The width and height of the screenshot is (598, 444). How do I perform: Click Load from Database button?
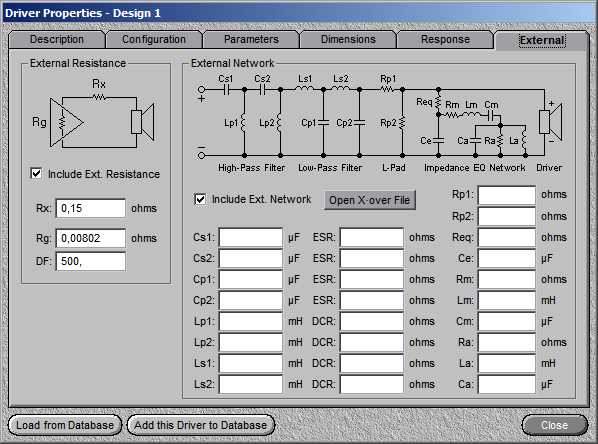[x=65, y=425]
